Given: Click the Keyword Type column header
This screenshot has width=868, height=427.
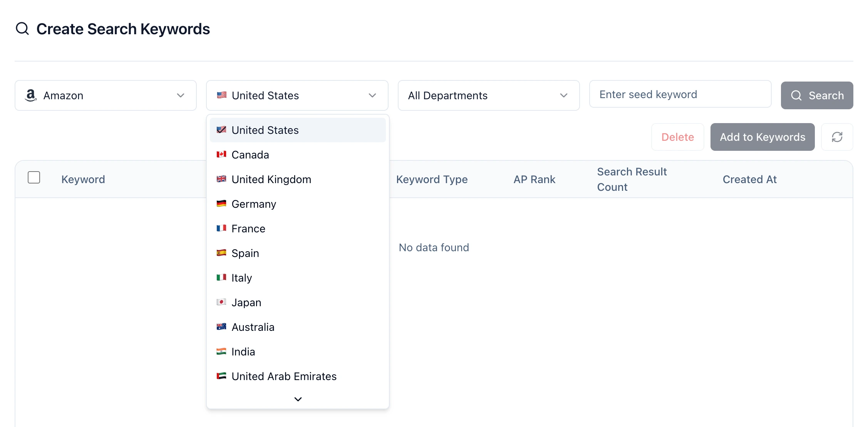Looking at the screenshot, I should 432,179.
